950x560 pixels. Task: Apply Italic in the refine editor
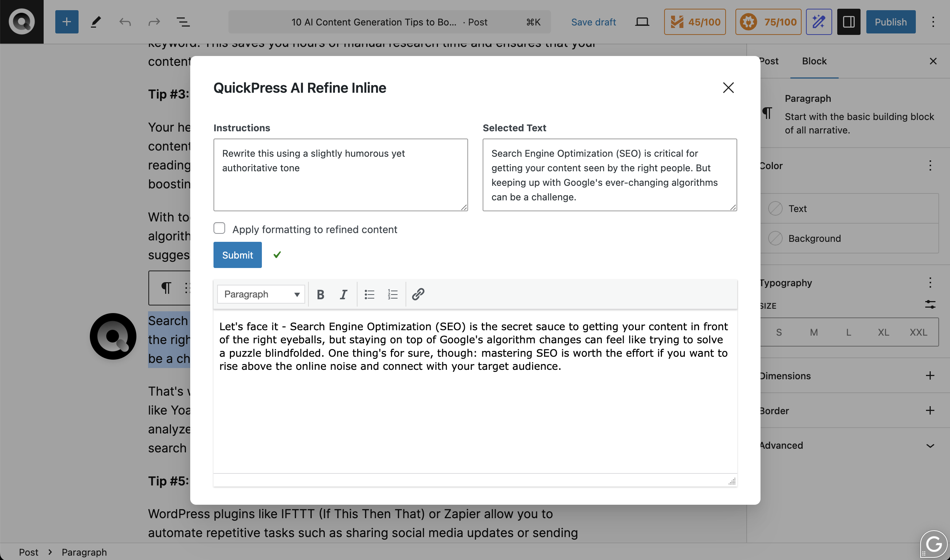(x=343, y=294)
